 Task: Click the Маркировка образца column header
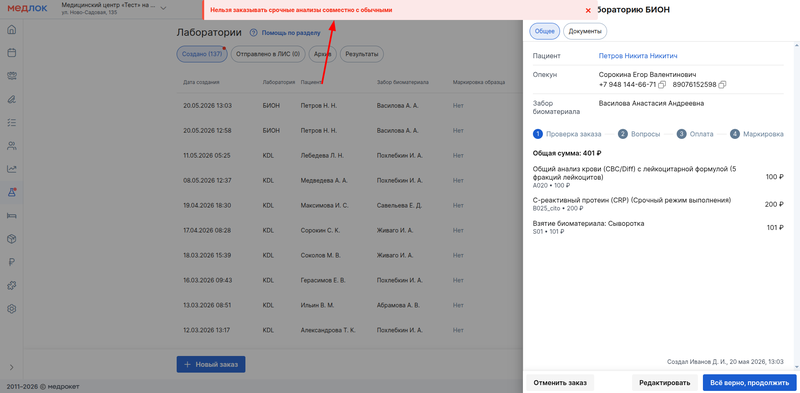click(479, 82)
